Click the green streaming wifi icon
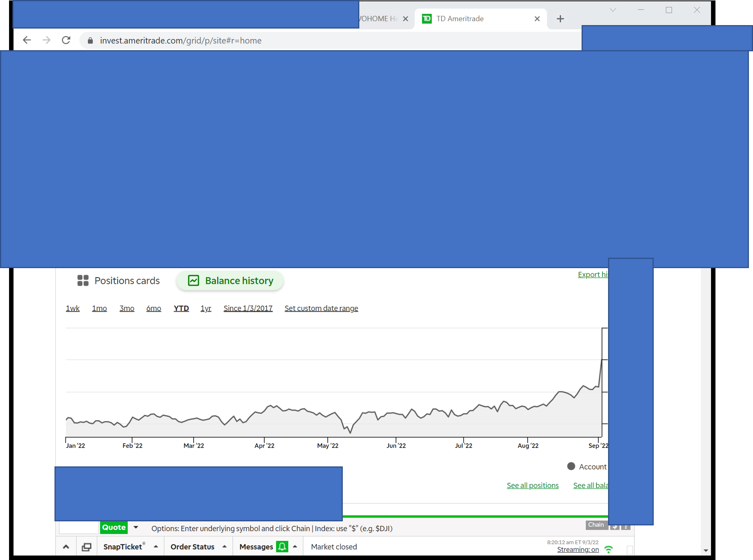 coord(609,550)
